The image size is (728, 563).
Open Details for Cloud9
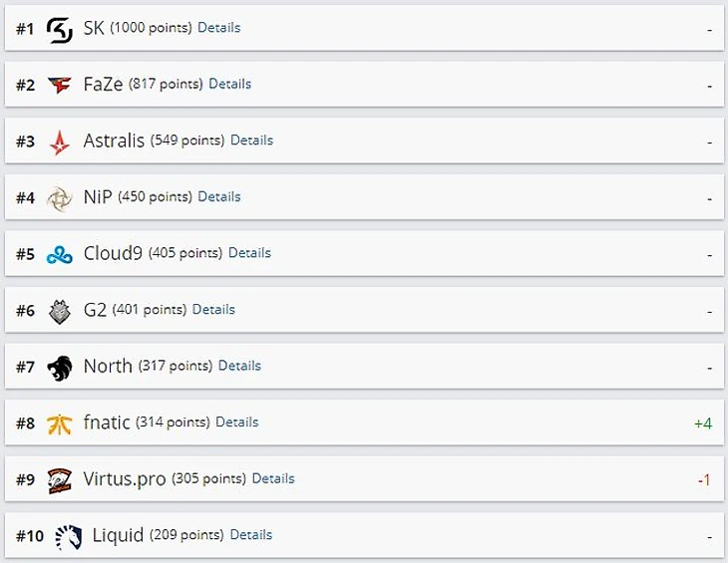click(249, 253)
